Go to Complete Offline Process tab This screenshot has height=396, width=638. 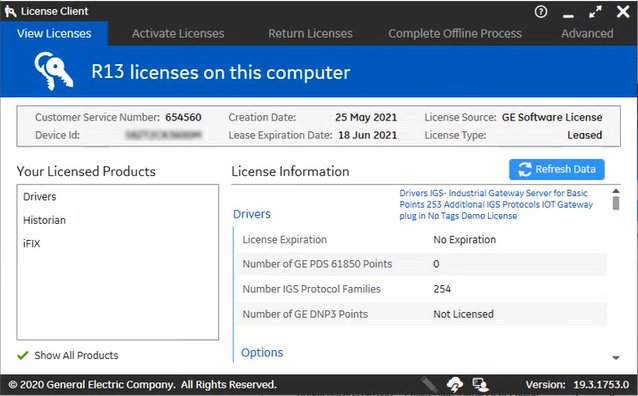click(454, 33)
